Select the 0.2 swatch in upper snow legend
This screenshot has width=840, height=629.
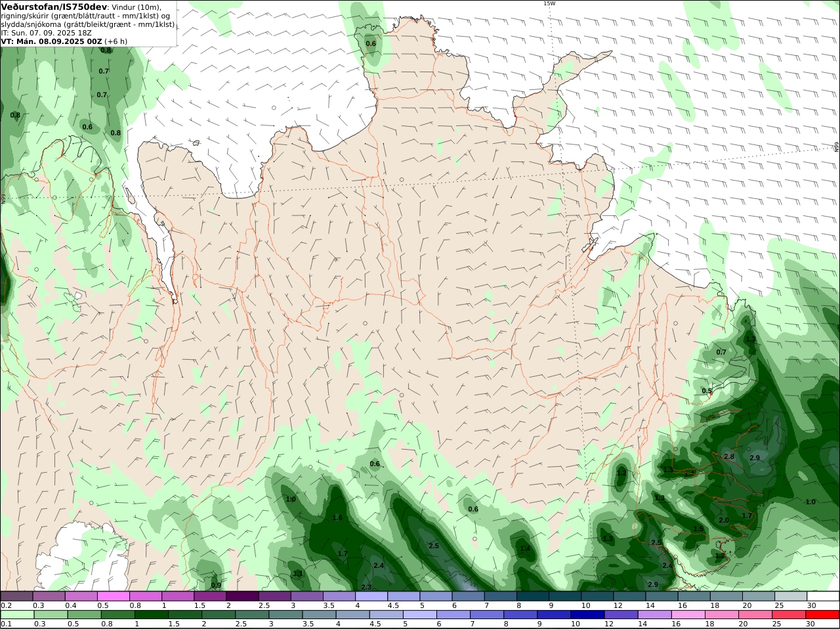tap(16, 596)
